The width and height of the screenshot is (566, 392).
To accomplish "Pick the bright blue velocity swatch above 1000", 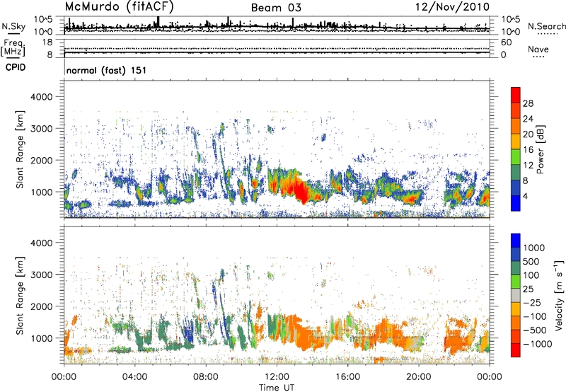I will [x=516, y=241].
